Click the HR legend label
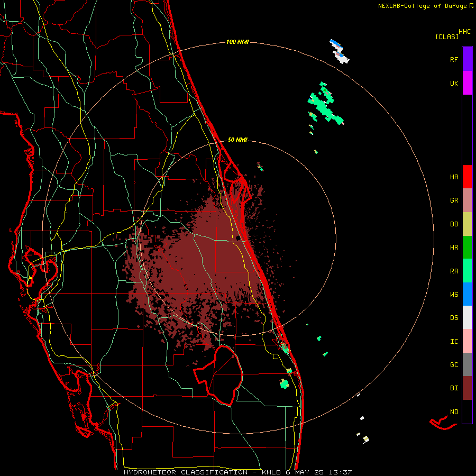This screenshot has width=476, height=476. tap(454, 248)
